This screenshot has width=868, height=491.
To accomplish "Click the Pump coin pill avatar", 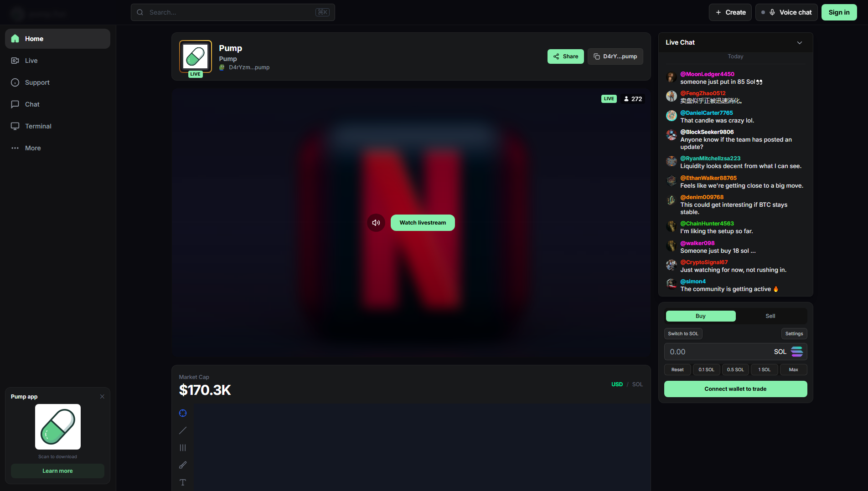I will [196, 56].
